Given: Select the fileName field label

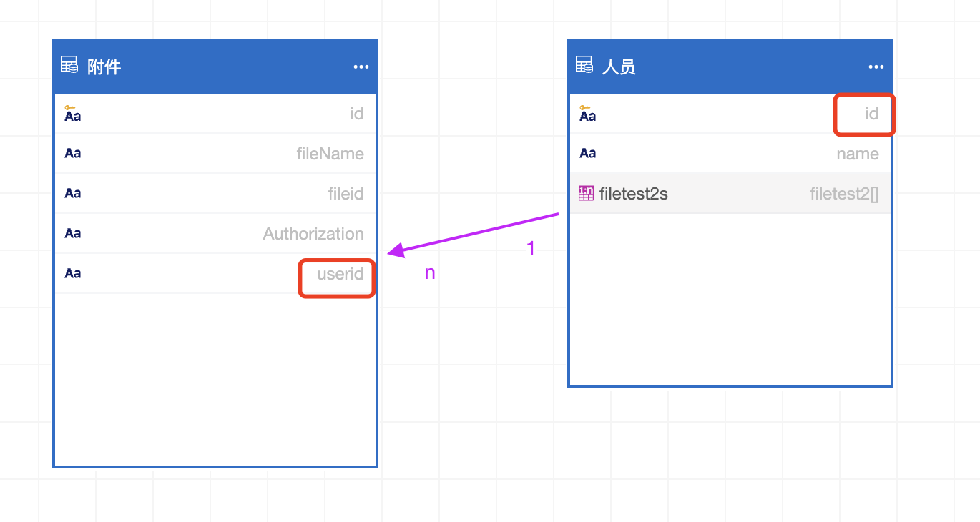Looking at the screenshot, I should 330,154.
